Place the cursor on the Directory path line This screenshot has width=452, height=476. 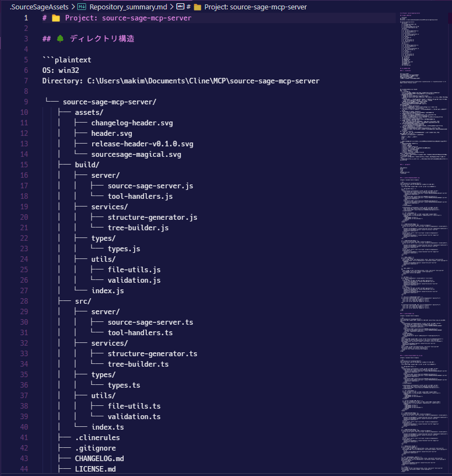point(180,81)
